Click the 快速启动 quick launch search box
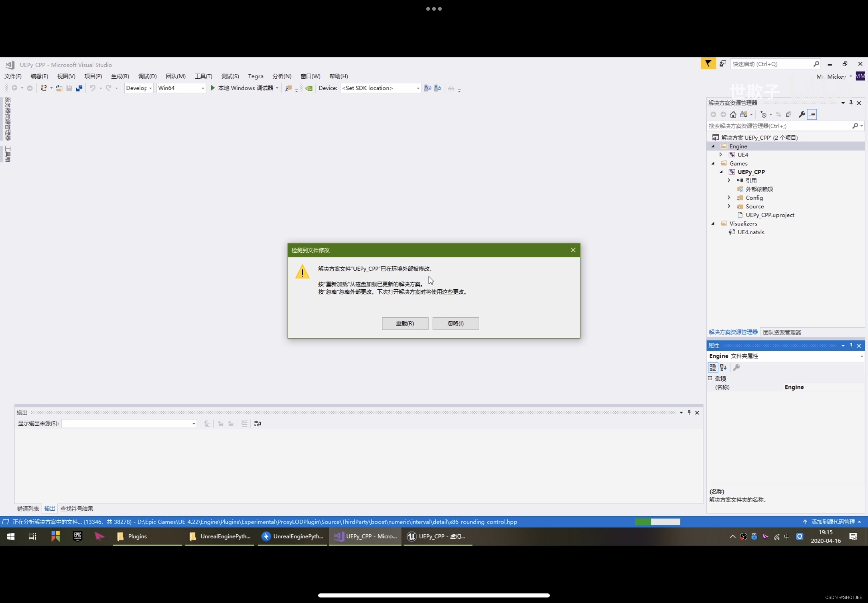Screen dimensions: 868x603 click(x=775, y=64)
